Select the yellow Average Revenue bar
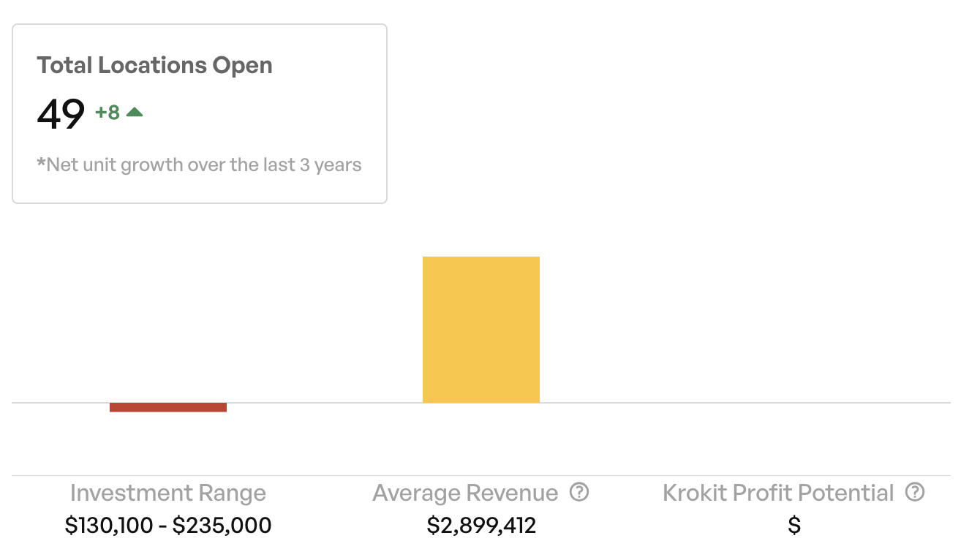The image size is (980, 560). pos(480,330)
